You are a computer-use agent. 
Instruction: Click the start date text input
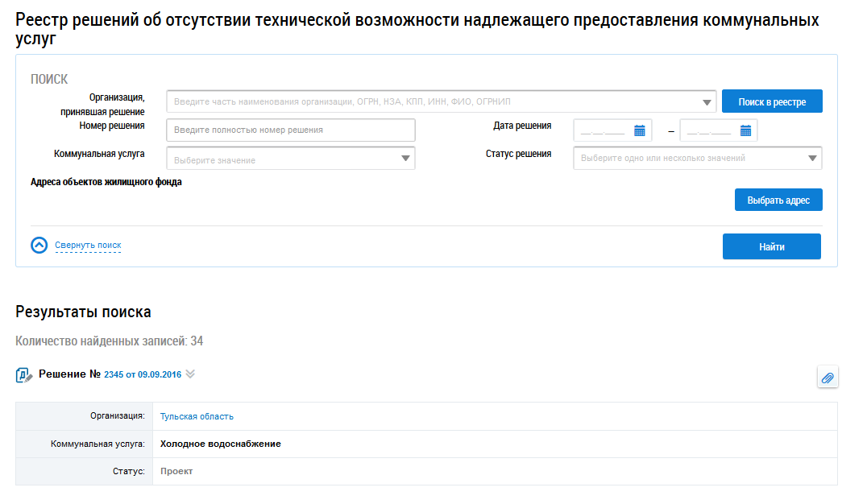point(604,131)
